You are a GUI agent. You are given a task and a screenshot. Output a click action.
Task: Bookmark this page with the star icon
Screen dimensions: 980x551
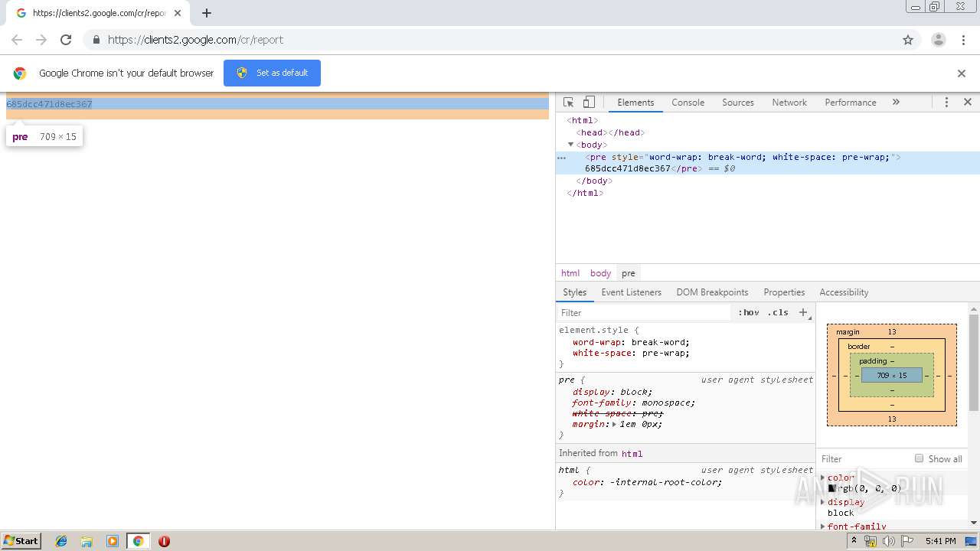pyautogui.click(x=908, y=40)
